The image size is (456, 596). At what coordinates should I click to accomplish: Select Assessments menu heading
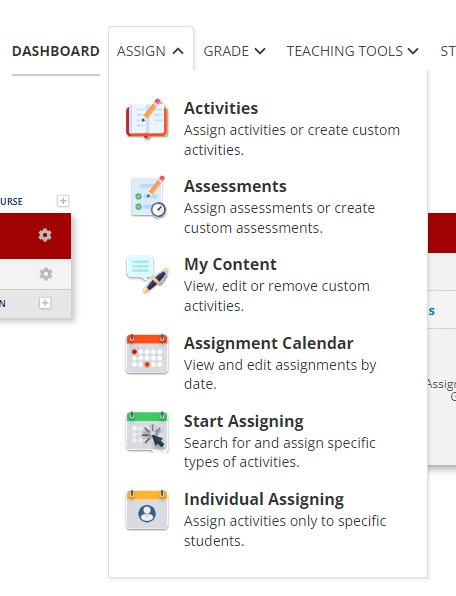click(235, 186)
